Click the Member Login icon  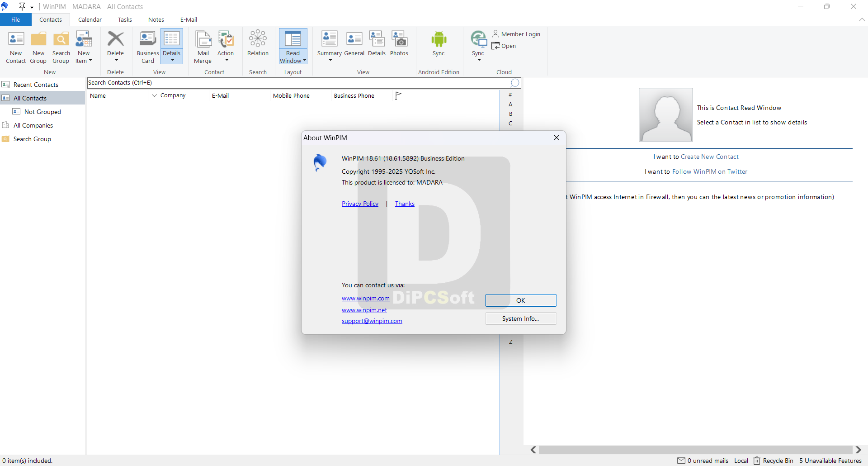click(495, 34)
